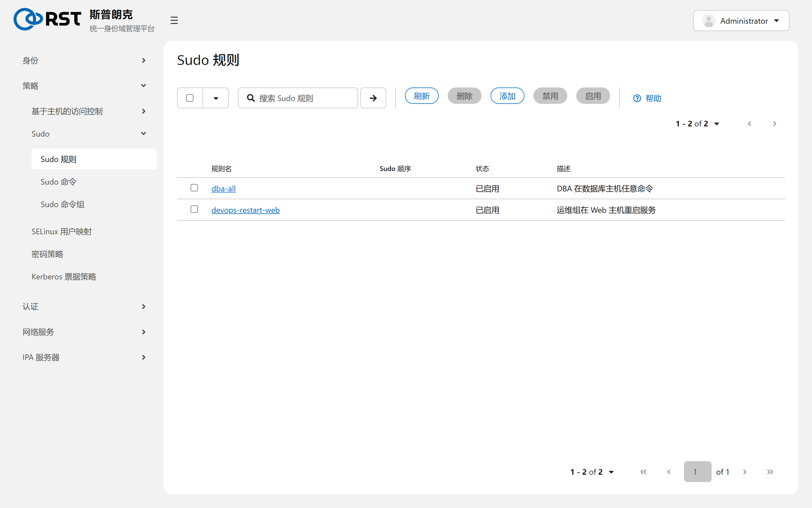812x508 pixels.
Task: Click the 删除 button
Action: (464, 96)
